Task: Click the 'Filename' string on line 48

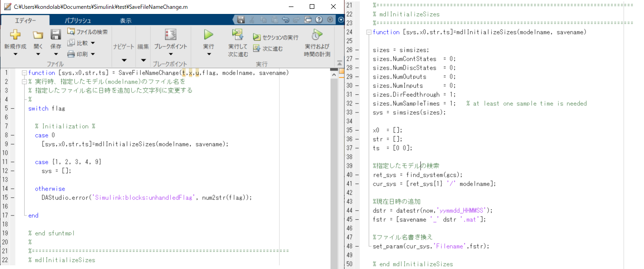Action: (450, 246)
